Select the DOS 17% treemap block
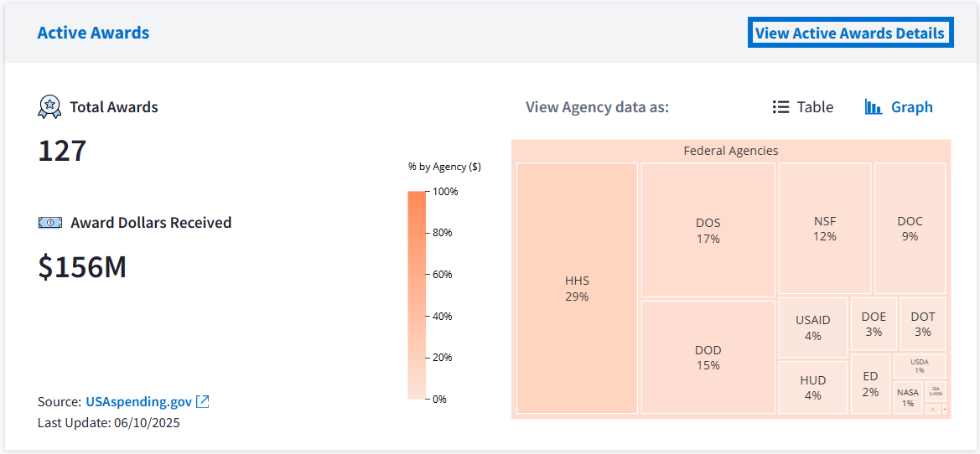The width and height of the screenshot is (980, 454). [708, 230]
